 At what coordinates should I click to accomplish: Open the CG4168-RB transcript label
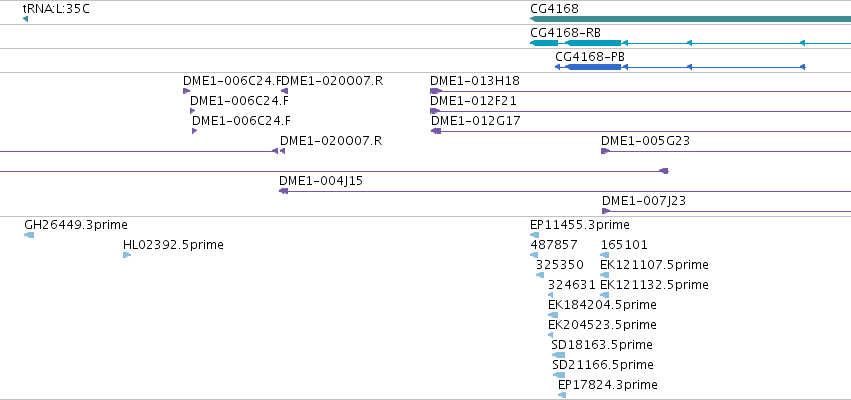coord(566,33)
